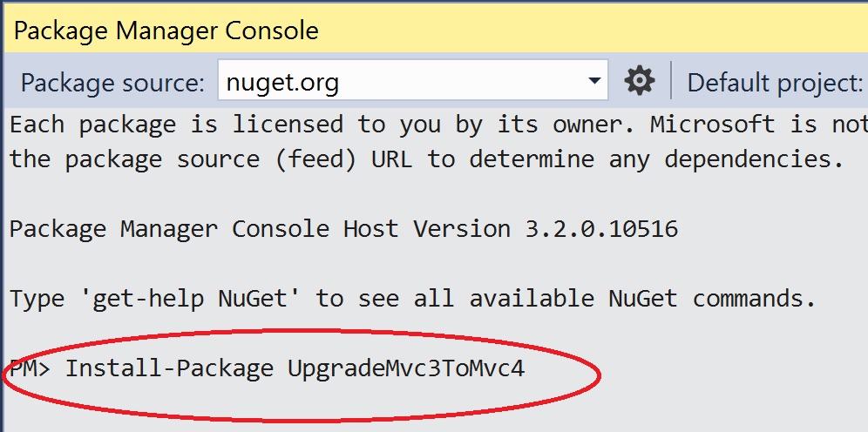This screenshot has width=868, height=432.
Task: Click the version number 3.2.0.10516
Action: point(601,229)
